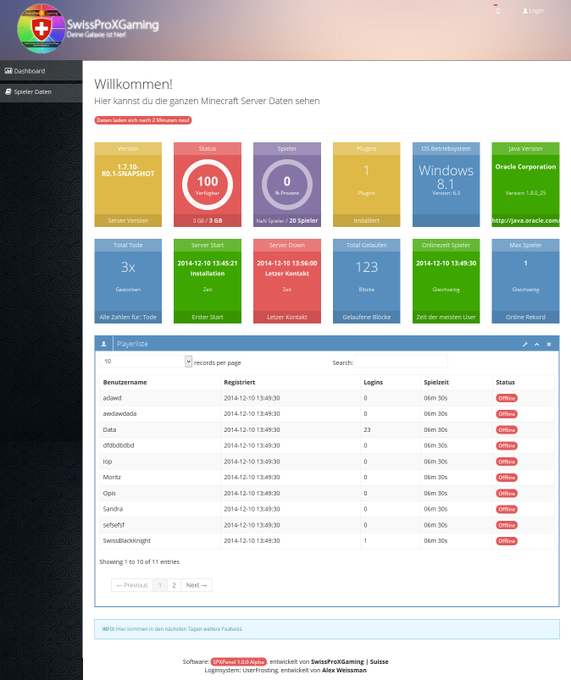Click the OS Betriebsystem Windows 8.1 card
The width and height of the screenshot is (571, 680).
[x=446, y=184]
